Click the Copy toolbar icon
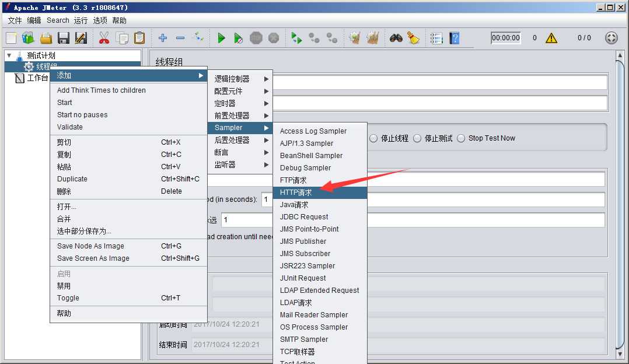 (x=122, y=38)
